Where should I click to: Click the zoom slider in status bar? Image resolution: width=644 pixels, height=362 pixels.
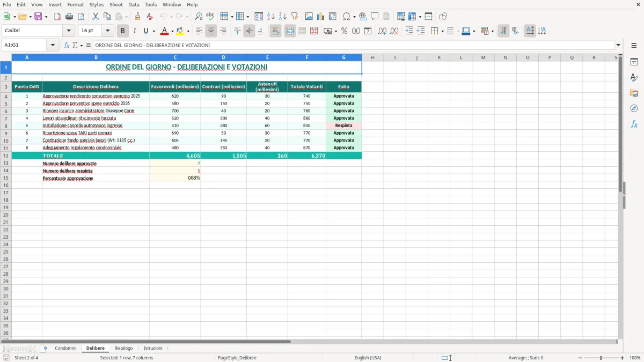click(x=601, y=358)
